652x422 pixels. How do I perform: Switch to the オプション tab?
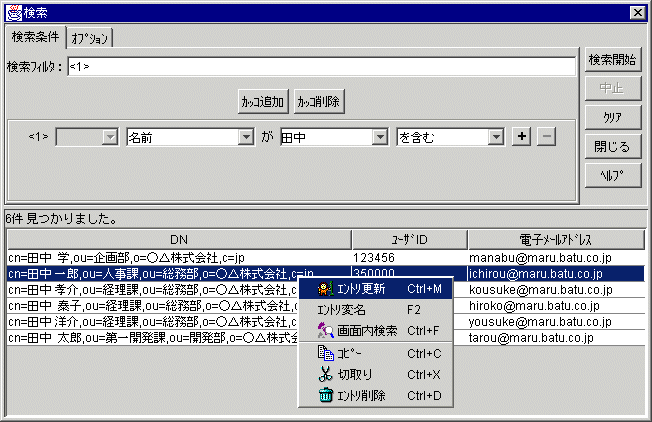89,38
